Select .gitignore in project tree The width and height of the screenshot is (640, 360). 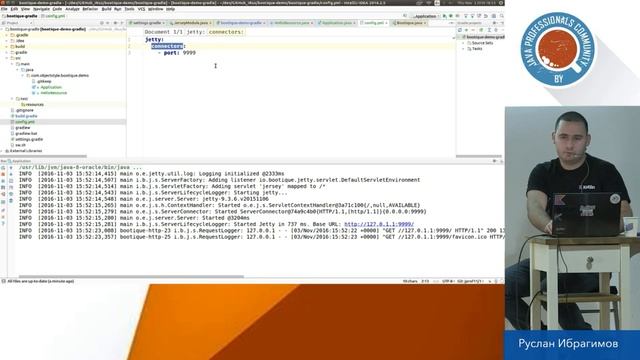pyautogui.click(x=24, y=110)
